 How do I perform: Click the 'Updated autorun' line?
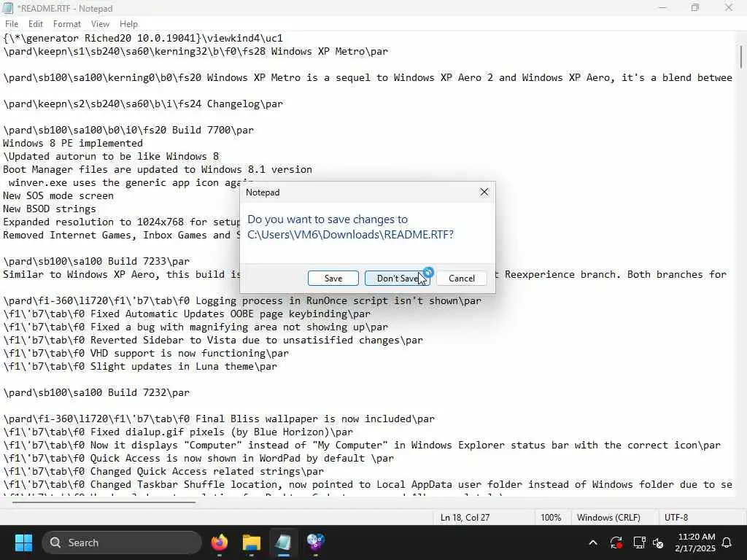[111, 157]
